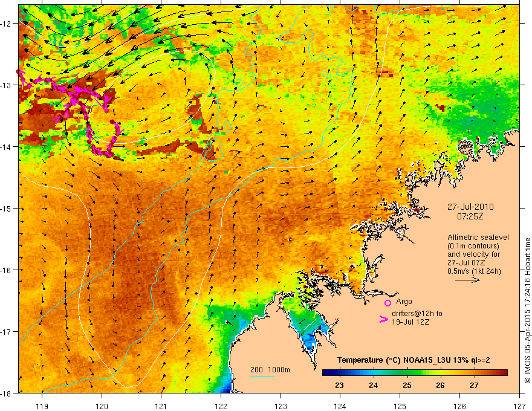This screenshot has height=411, width=532.
Task: Click the (0.1m contours) text
Action: pos(473,246)
